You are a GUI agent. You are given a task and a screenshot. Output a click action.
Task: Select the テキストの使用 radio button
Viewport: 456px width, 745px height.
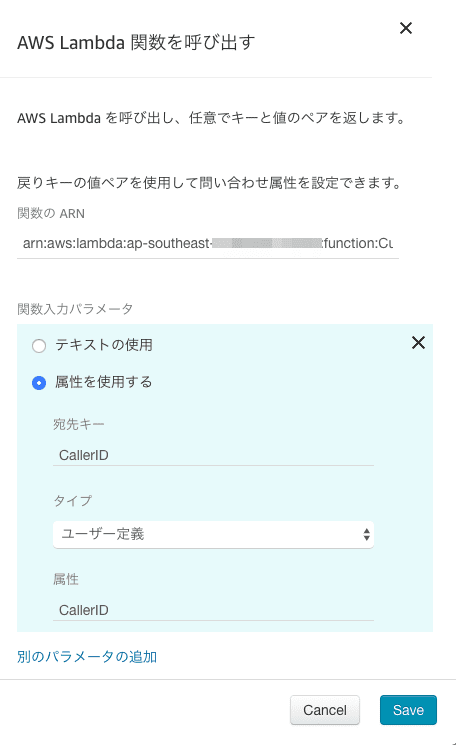tap(39, 345)
